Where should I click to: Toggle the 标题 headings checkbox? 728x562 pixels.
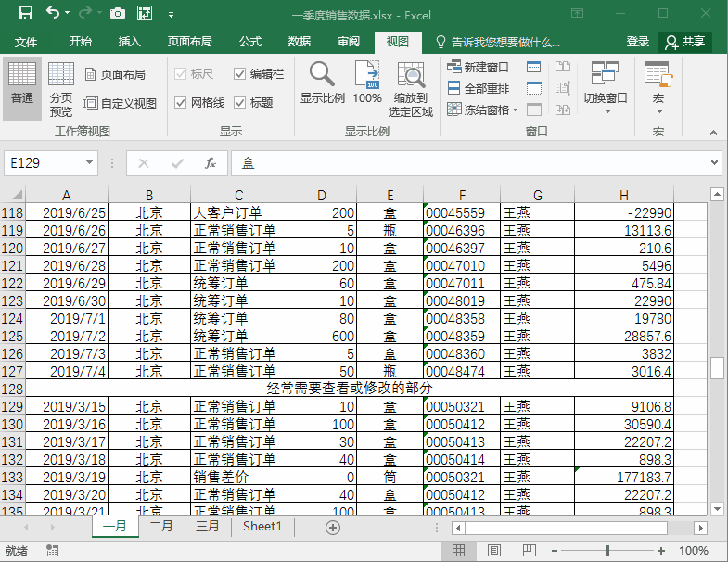(x=240, y=103)
